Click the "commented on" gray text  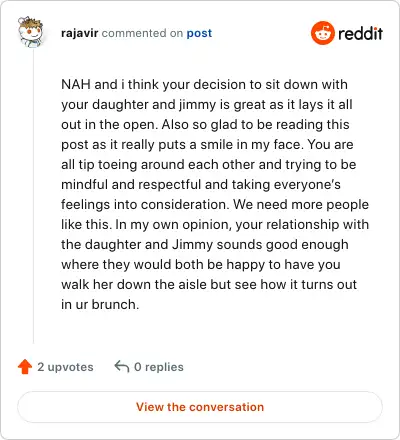142,33
